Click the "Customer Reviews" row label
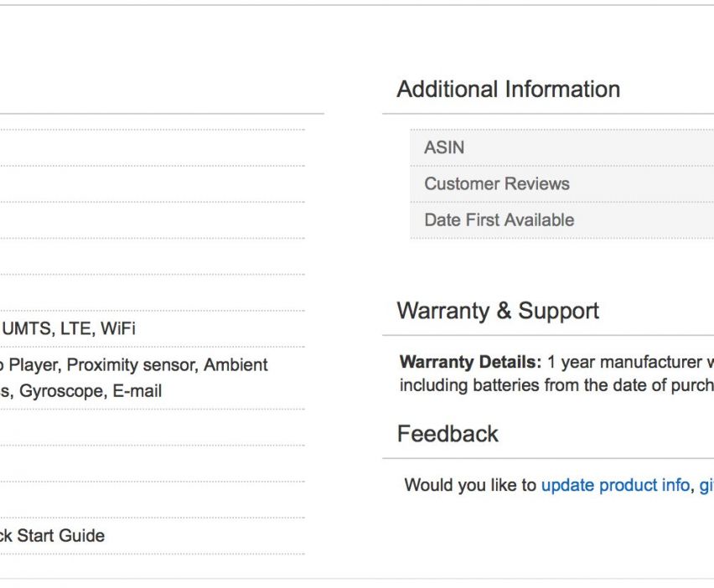The image size is (714, 588). click(496, 184)
